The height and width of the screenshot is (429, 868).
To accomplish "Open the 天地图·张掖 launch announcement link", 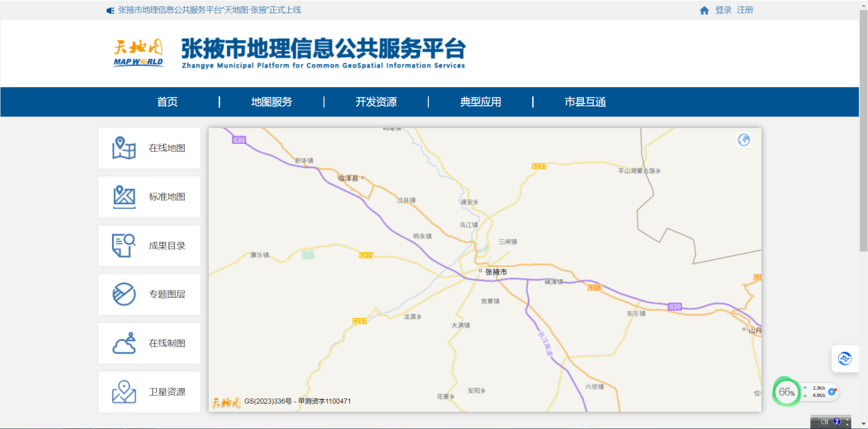I will tap(209, 10).
